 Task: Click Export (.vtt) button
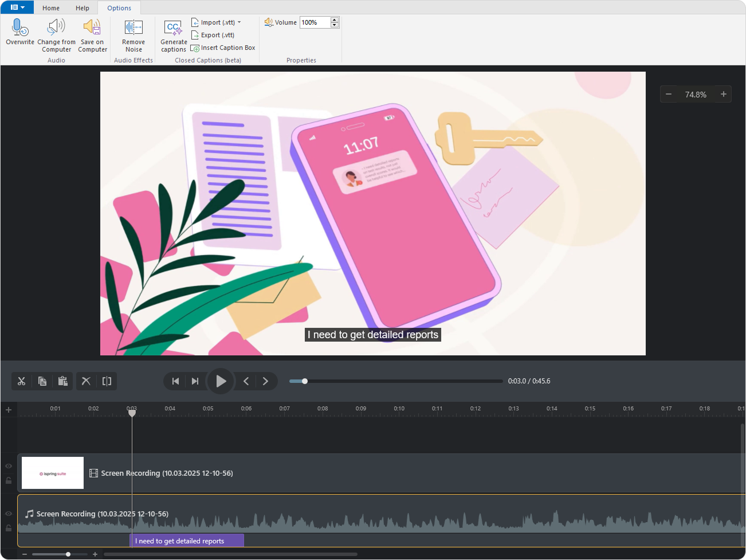[x=213, y=35]
